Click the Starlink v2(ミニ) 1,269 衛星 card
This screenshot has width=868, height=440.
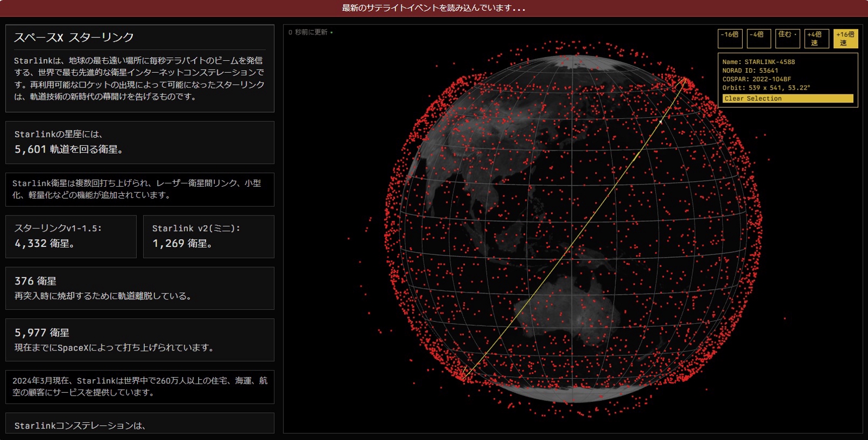click(x=209, y=237)
